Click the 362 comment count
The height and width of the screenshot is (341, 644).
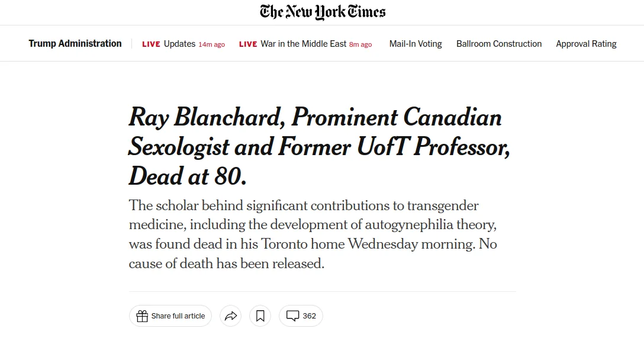[x=310, y=316]
